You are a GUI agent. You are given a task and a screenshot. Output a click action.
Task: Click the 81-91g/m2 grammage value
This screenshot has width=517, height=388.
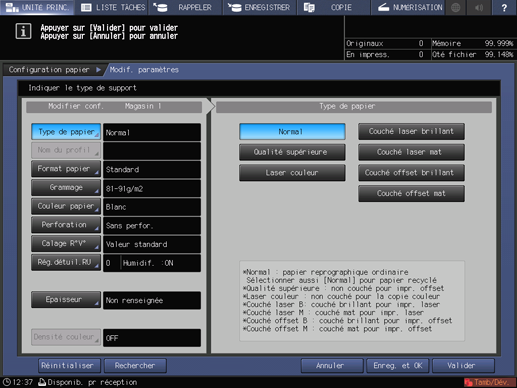[152, 188]
